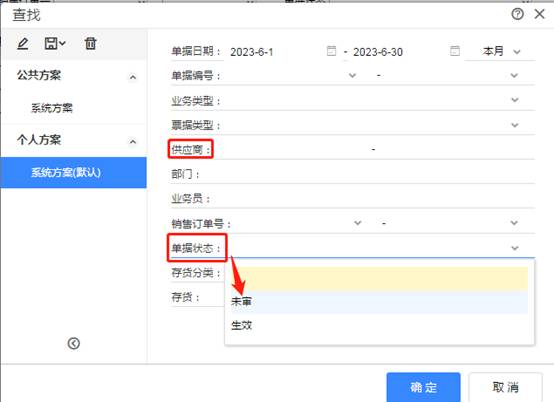This screenshot has height=402, width=554.
Task: Click the edit pencil icon
Action: (23, 44)
